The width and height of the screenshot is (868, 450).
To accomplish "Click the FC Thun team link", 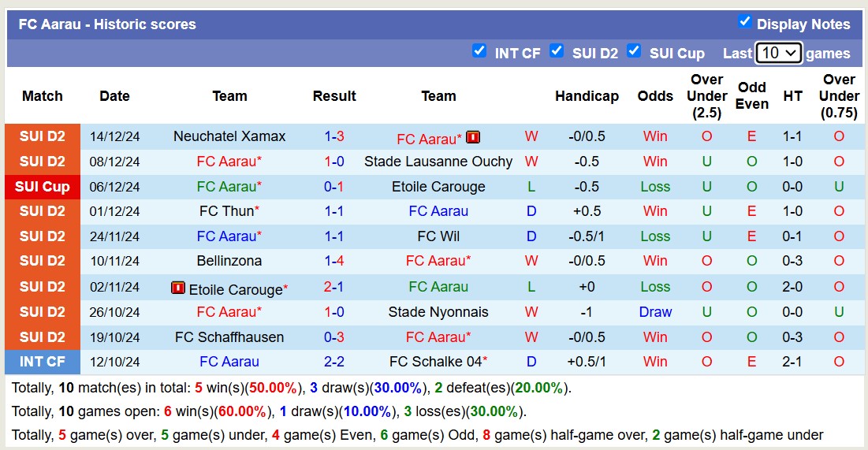I will point(225,211).
